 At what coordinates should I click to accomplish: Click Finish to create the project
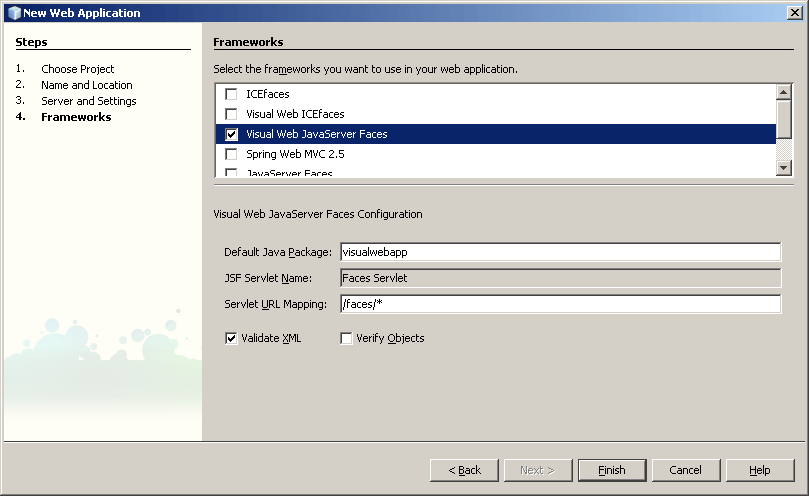(x=612, y=470)
